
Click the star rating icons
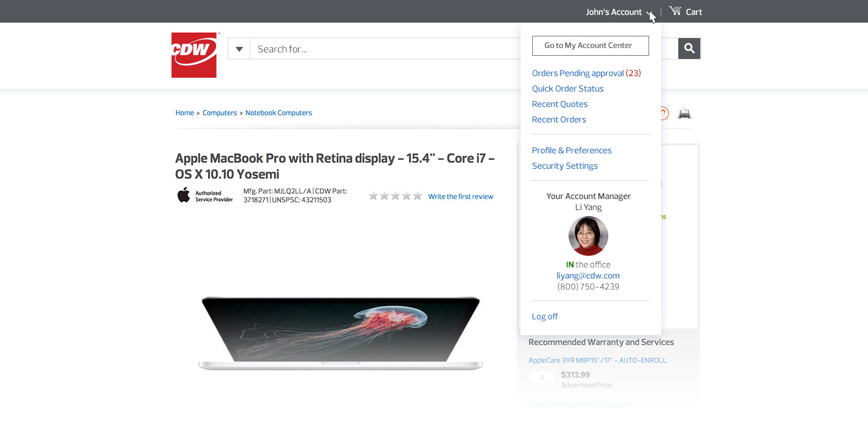click(x=395, y=196)
